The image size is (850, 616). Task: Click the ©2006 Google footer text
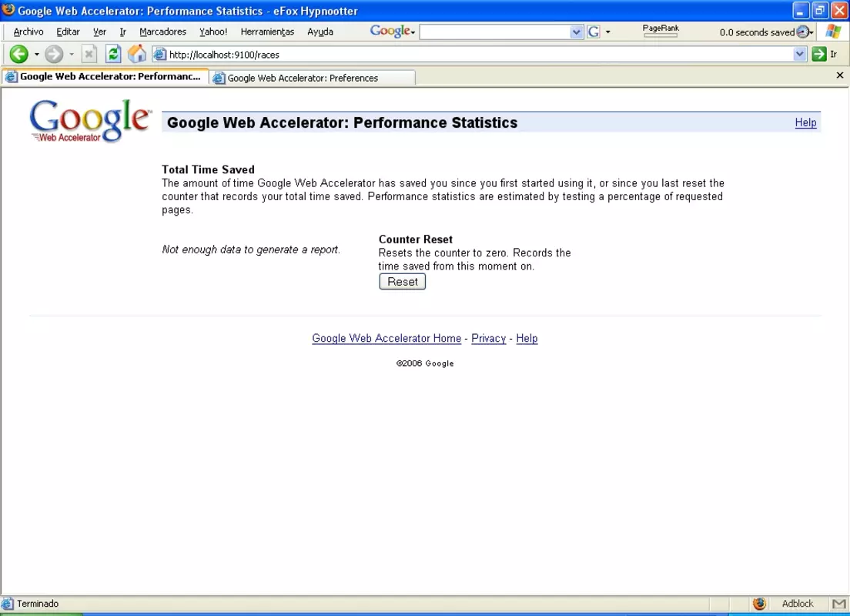pyautogui.click(x=425, y=363)
